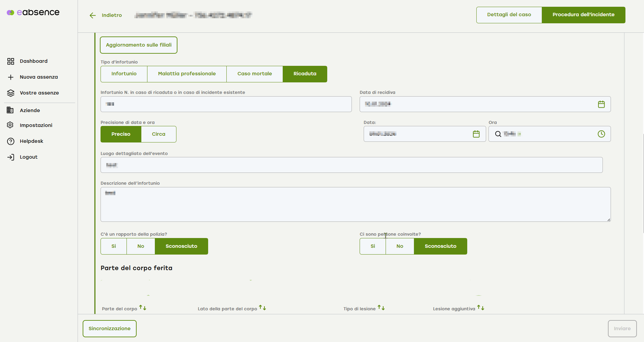The height and width of the screenshot is (342, 644).
Task: Click the Lato della parte del corpo header
Action: coord(227,309)
